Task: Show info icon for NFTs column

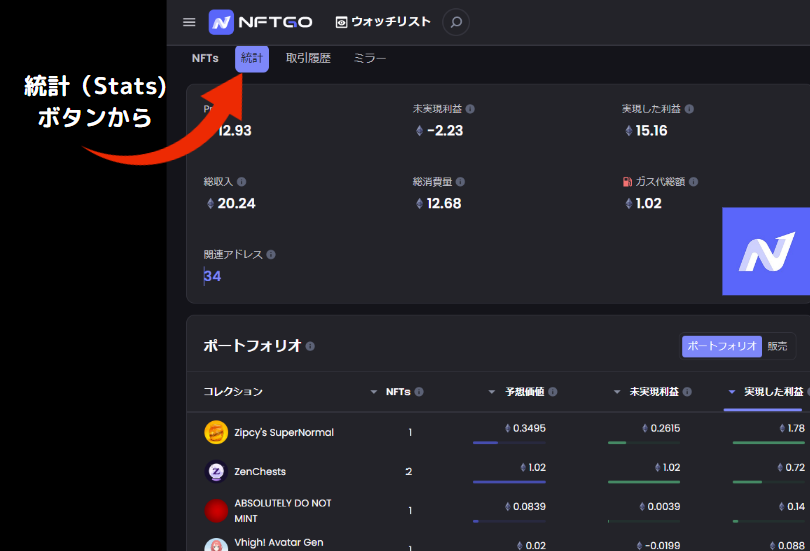Action: click(x=419, y=392)
